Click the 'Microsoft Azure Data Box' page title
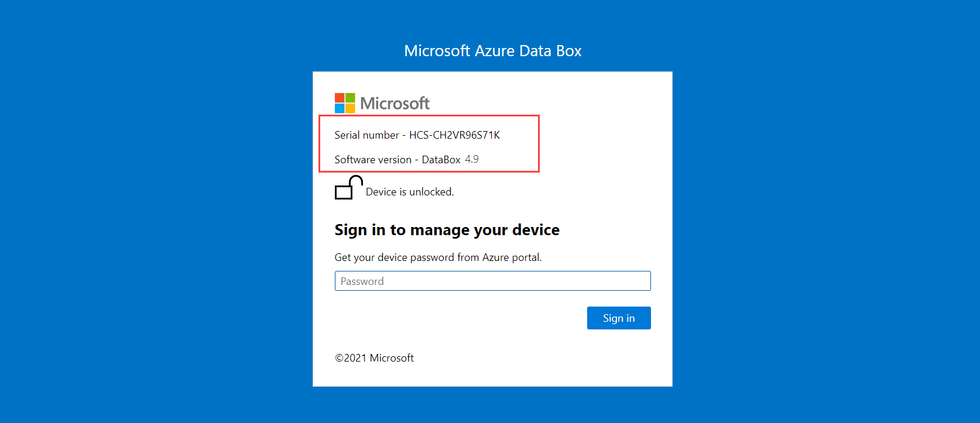 pyautogui.click(x=492, y=51)
